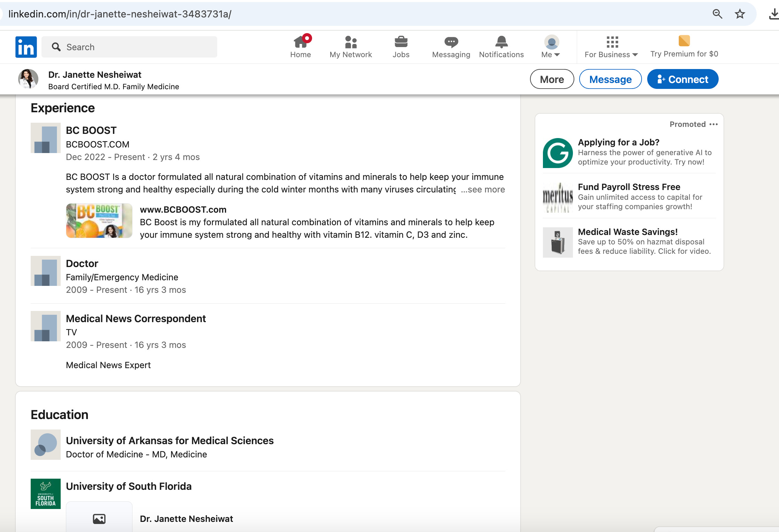Click Medical News Correspondent title
This screenshot has width=779, height=532.
coord(136,319)
